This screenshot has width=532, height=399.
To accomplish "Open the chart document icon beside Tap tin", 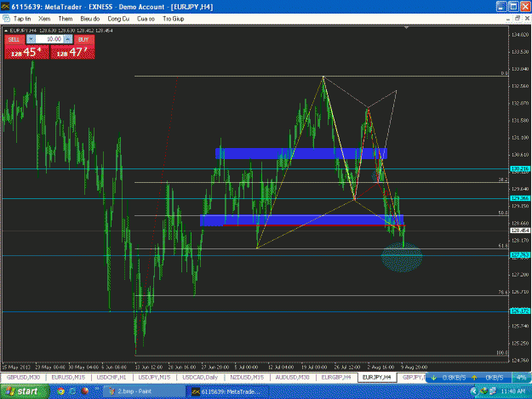I will 6,19.
